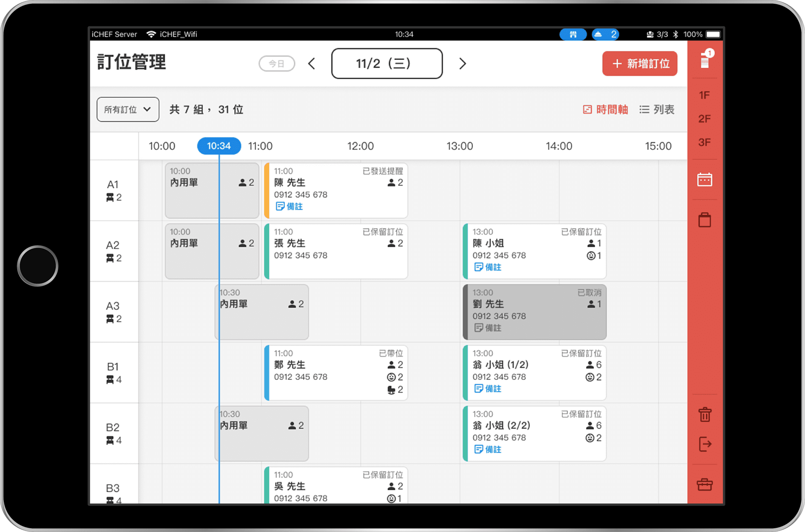Open the toolbox icon in sidebar
The height and width of the screenshot is (532, 805).
pyautogui.click(x=705, y=484)
